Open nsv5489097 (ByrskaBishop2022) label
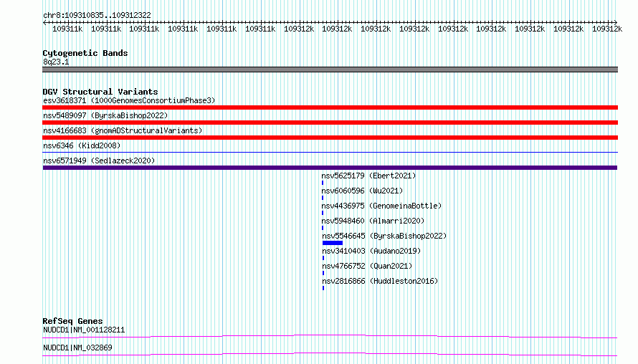 coord(105,115)
